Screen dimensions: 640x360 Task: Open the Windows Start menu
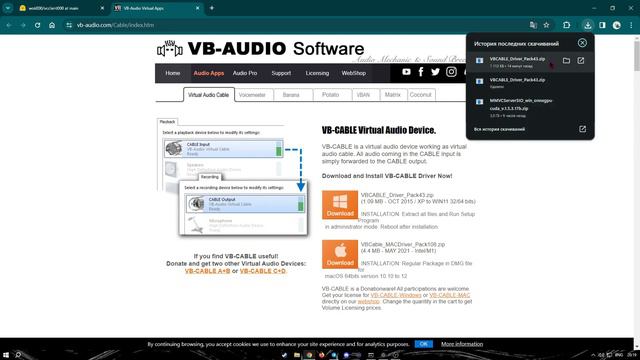click(6, 355)
